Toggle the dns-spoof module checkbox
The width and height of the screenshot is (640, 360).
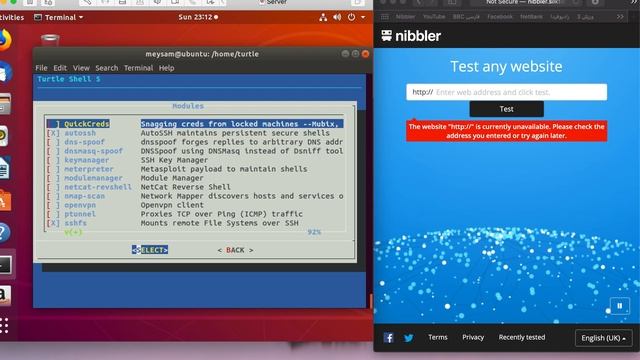[53, 142]
